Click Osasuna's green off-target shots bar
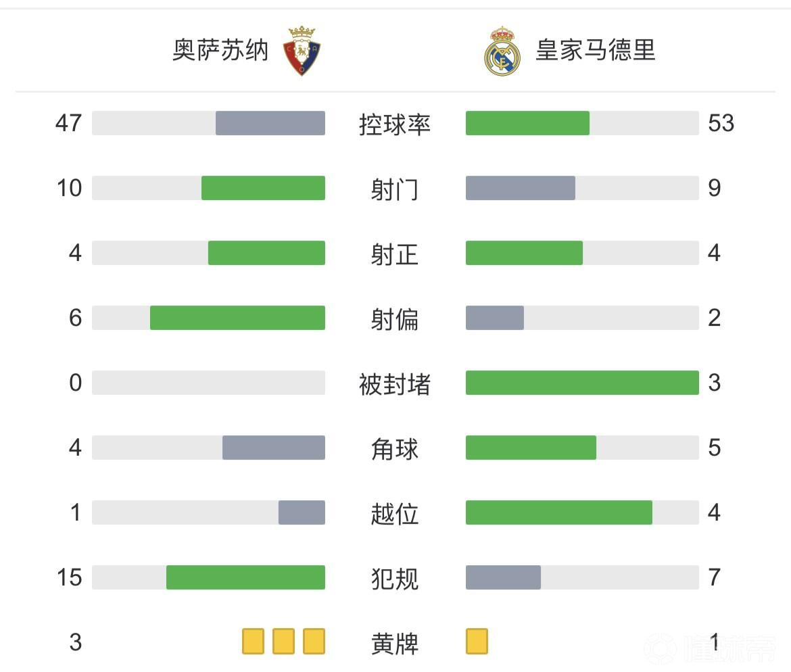The image size is (791, 672). click(237, 318)
